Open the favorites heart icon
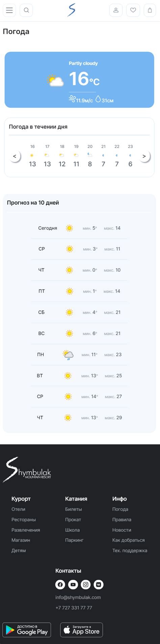The image size is (160, 644). pyautogui.click(x=133, y=10)
